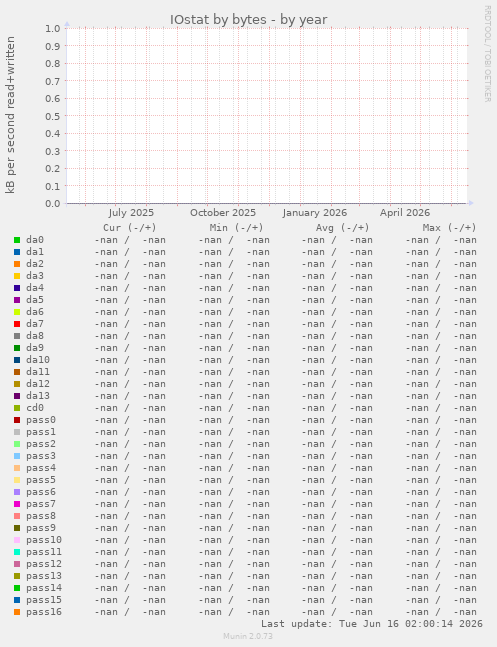The image size is (497, 647).
Task: Select the pass0 legend label
Action: 41,420
